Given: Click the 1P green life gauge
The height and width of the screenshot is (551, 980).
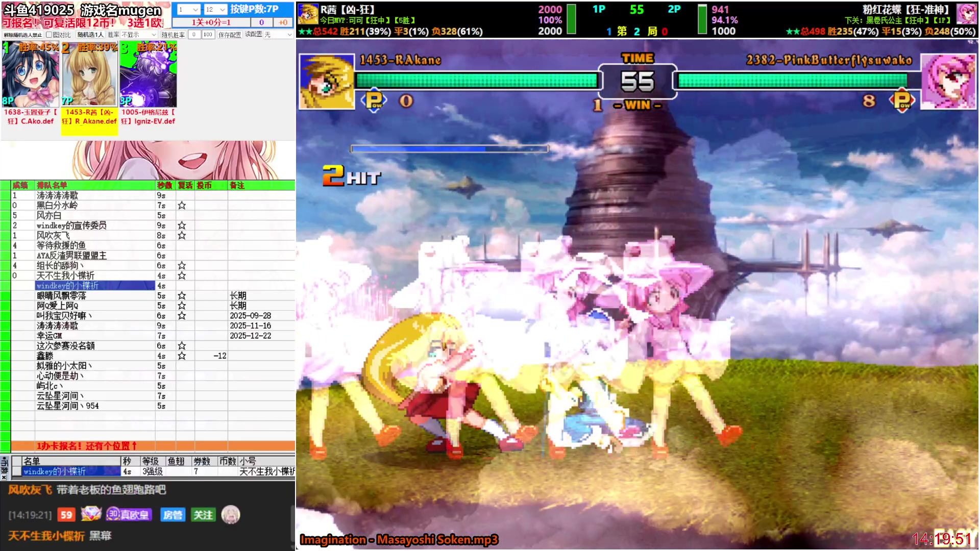Looking at the screenshot, I should coord(477,80).
